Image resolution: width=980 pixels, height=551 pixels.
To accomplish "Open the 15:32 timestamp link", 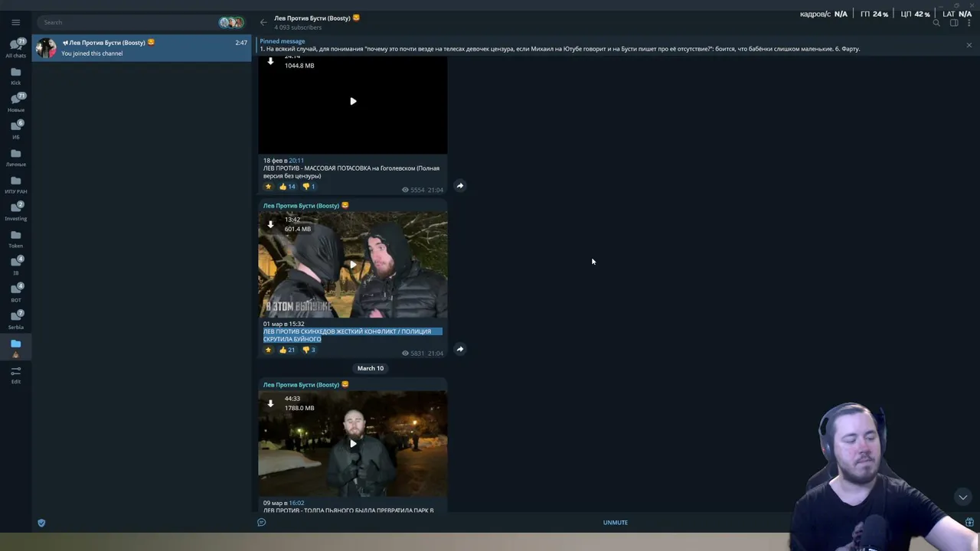I will tap(296, 324).
